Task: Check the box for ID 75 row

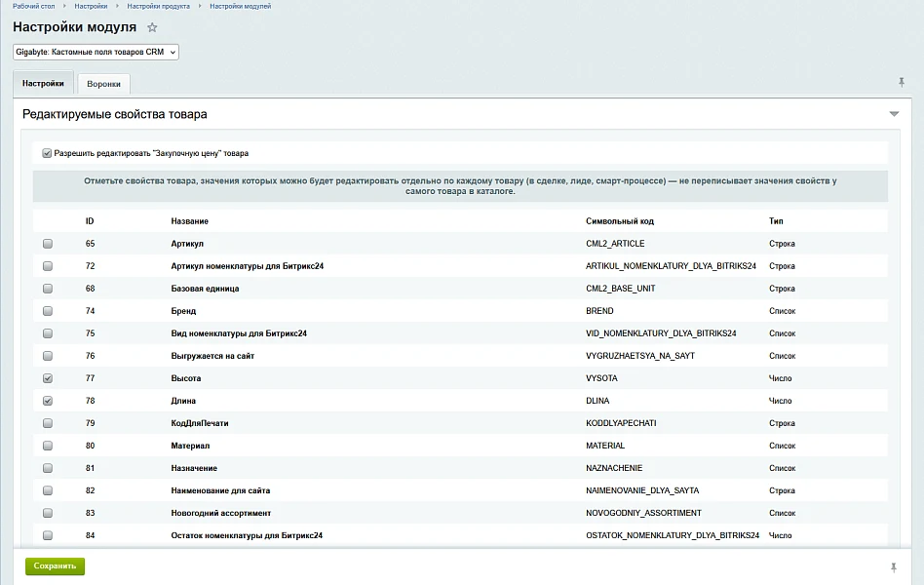Action: (48, 333)
